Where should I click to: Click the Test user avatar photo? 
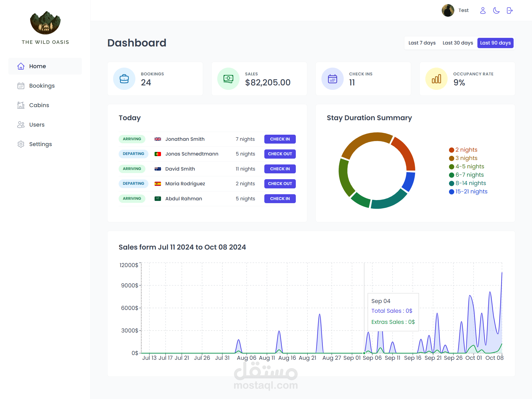click(448, 11)
